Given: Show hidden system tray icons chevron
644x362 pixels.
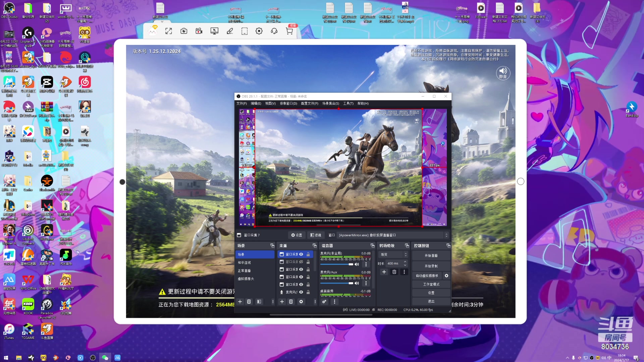Looking at the screenshot, I should coord(568,358).
